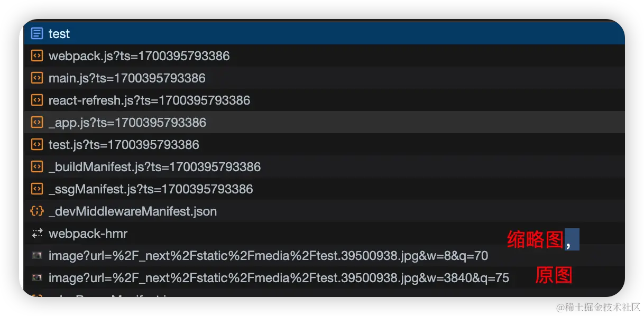Click the document icon beside test
The width and height of the screenshot is (644, 316).
click(37, 34)
